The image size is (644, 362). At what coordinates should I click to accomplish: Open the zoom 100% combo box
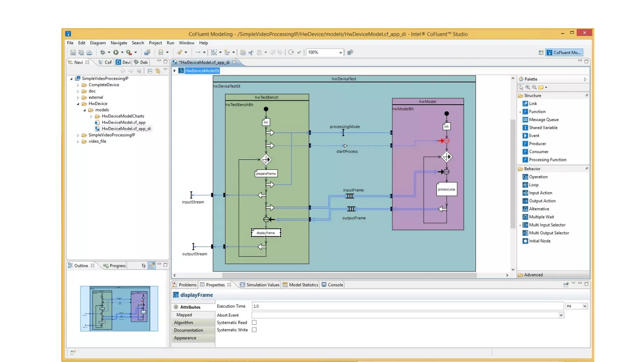[325, 52]
